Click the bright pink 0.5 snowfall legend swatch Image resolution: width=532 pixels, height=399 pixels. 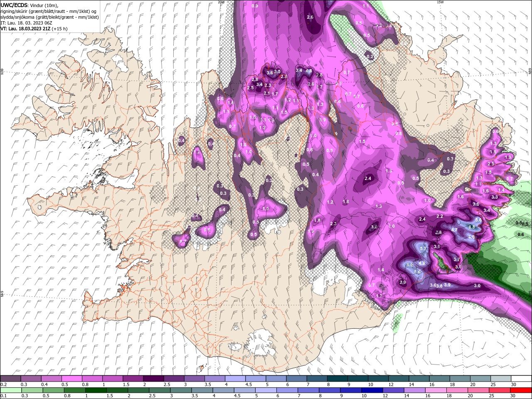[71, 379]
